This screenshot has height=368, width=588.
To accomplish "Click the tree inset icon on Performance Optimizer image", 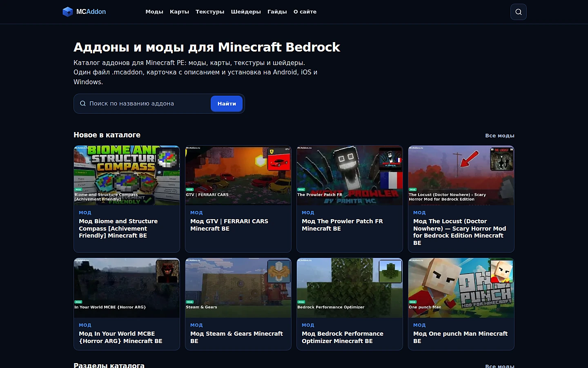I will coord(390,272).
